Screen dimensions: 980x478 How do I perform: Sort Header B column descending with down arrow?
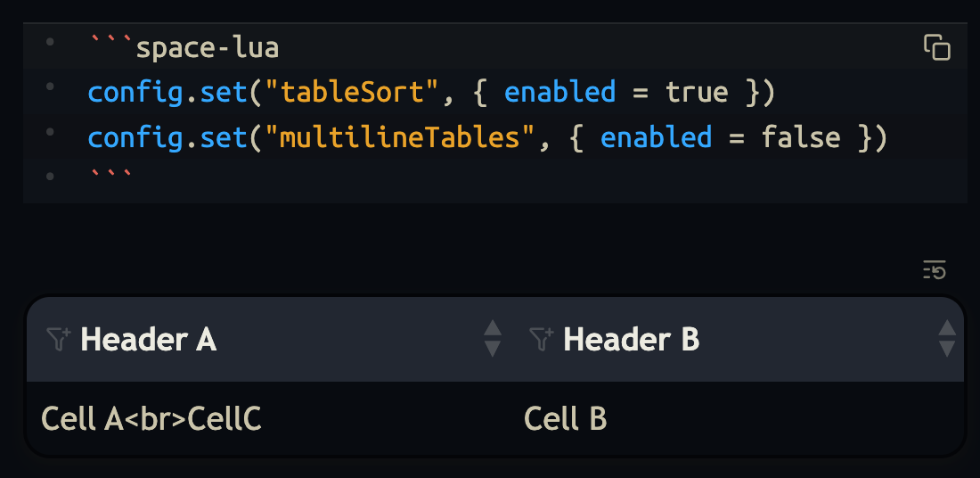point(947,349)
